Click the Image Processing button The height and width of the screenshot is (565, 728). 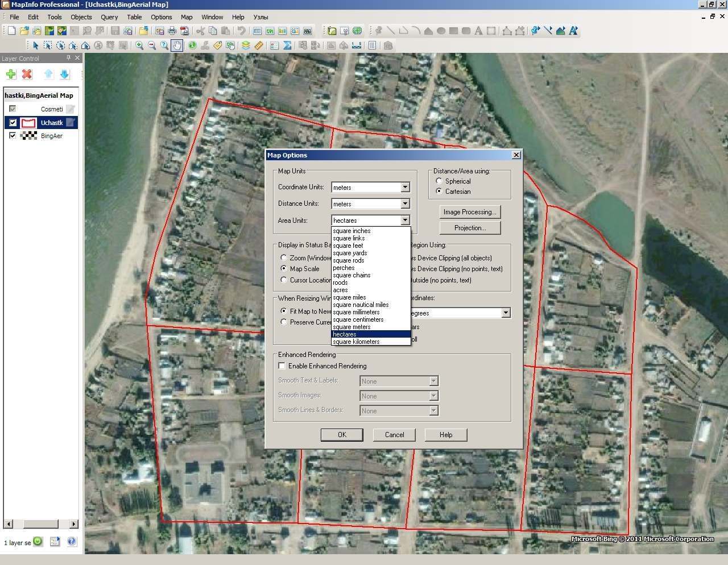pyautogui.click(x=470, y=212)
